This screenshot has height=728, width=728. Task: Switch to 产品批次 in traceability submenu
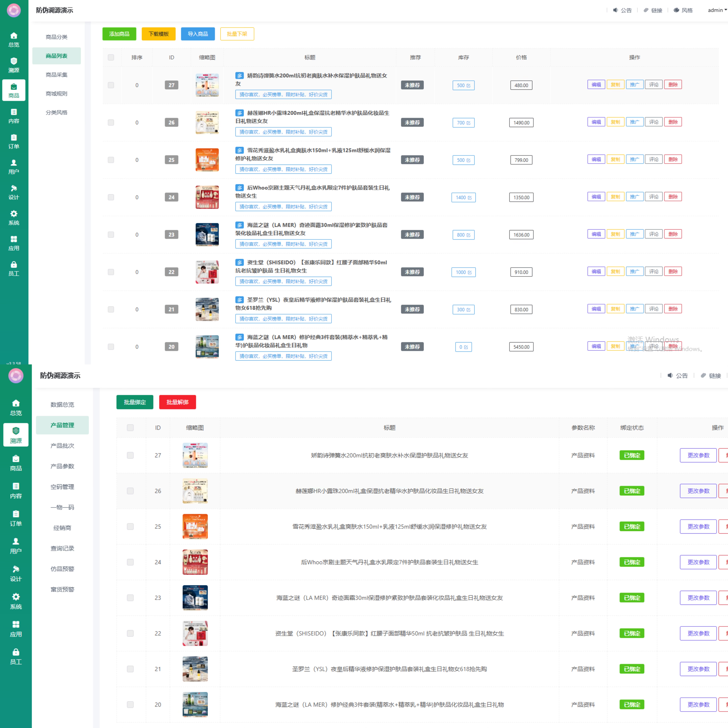pos(62,446)
